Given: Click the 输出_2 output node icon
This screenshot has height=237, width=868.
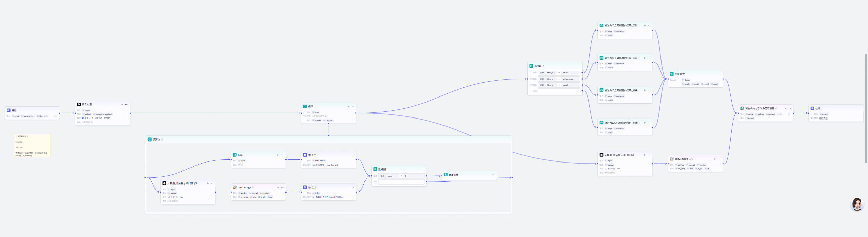Looking at the screenshot, I should click(305, 155).
